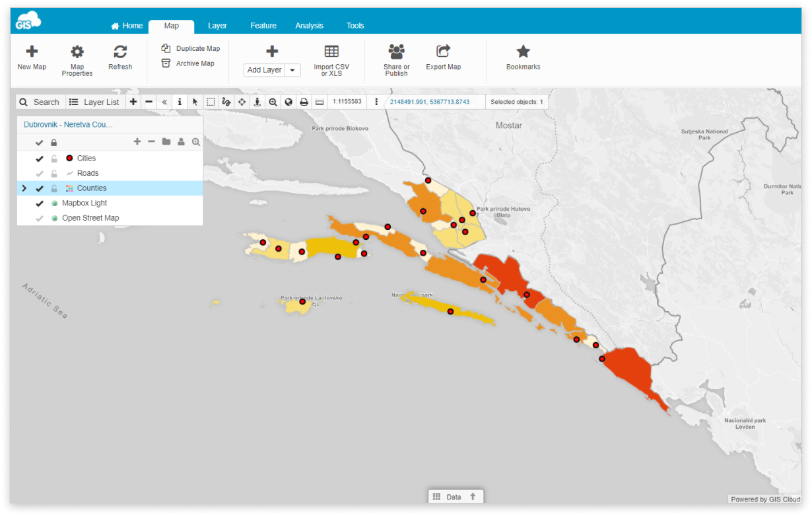
Task: Click the globe full-extent icon
Action: (x=288, y=102)
